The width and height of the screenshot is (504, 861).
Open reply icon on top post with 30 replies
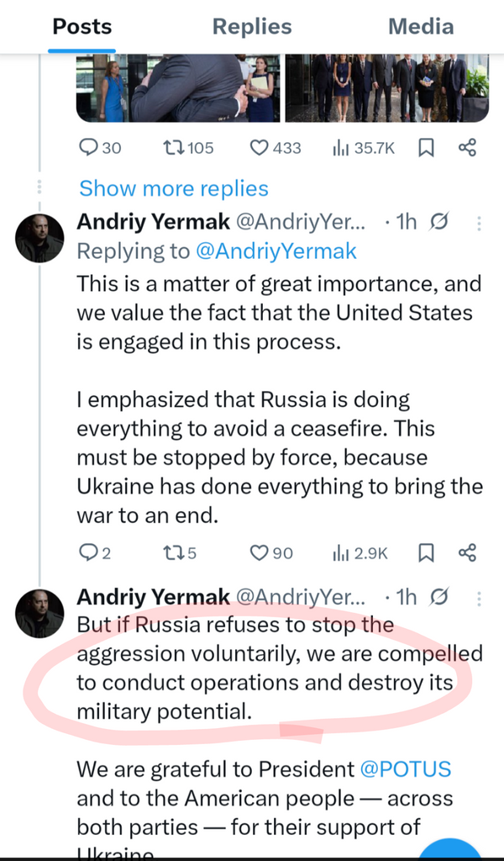[89, 148]
